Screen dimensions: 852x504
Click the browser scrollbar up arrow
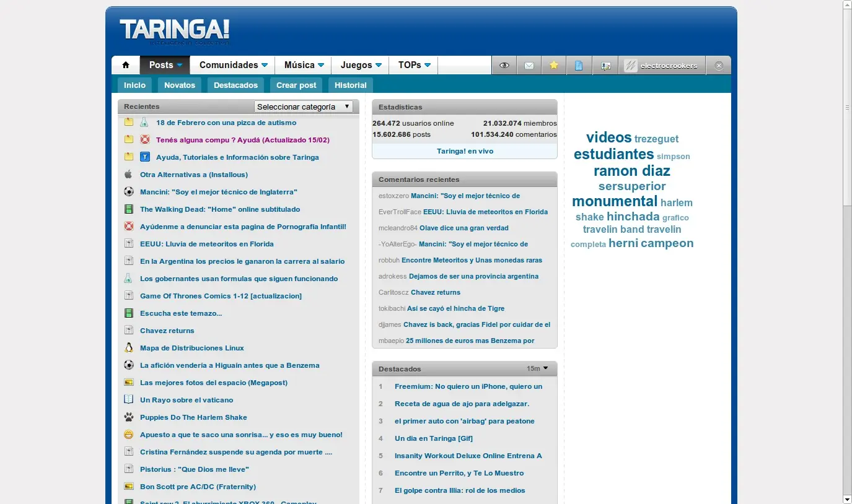[847, 5]
